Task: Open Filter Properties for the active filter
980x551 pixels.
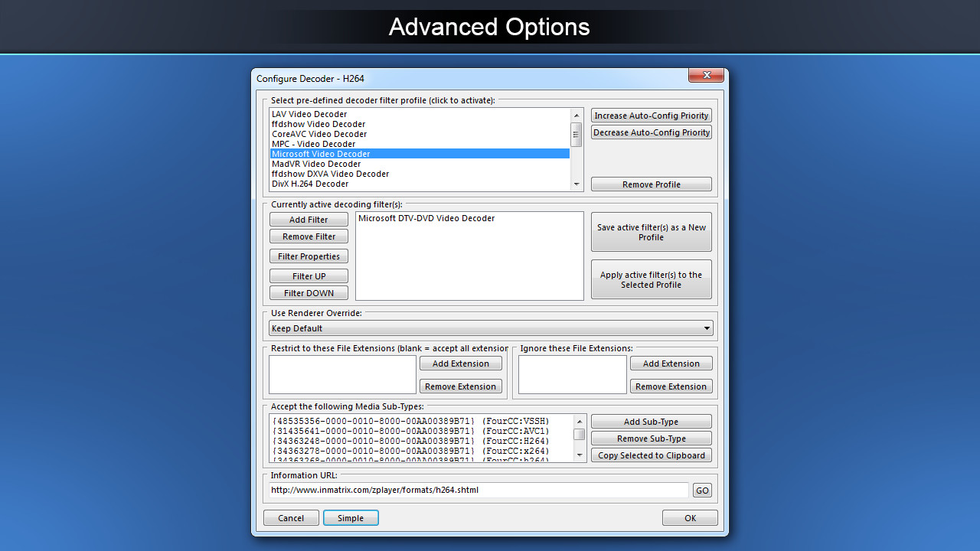Action: [x=309, y=256]
